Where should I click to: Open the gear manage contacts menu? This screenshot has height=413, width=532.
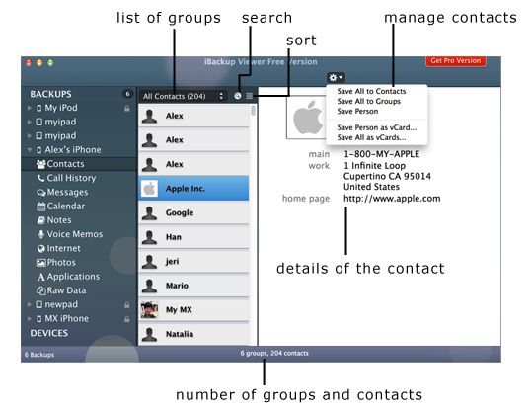336,78
